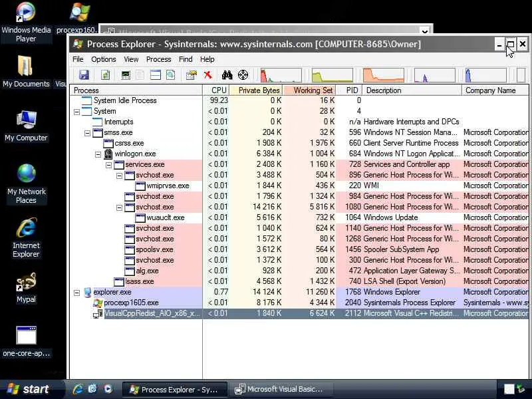The height and width of the screenshot is (399, 532).
Task: Toggle the lower pane toolbar icon
Action: click(156, 74)
